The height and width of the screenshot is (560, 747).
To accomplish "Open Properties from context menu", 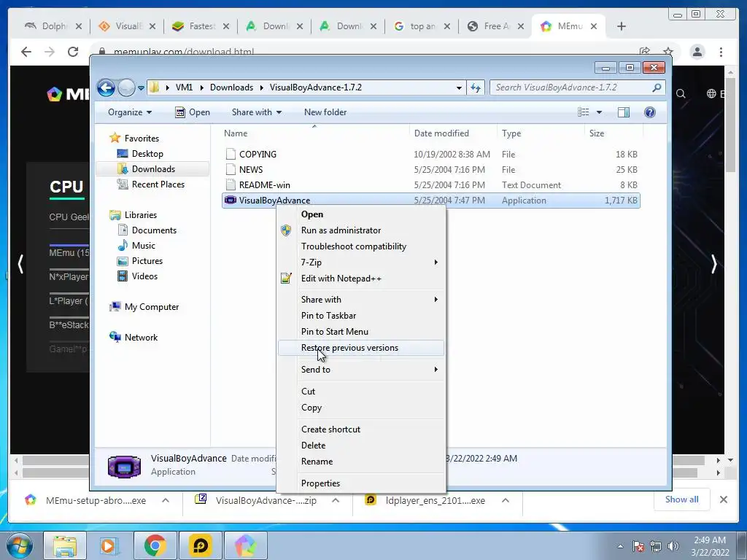I will 361,483.
